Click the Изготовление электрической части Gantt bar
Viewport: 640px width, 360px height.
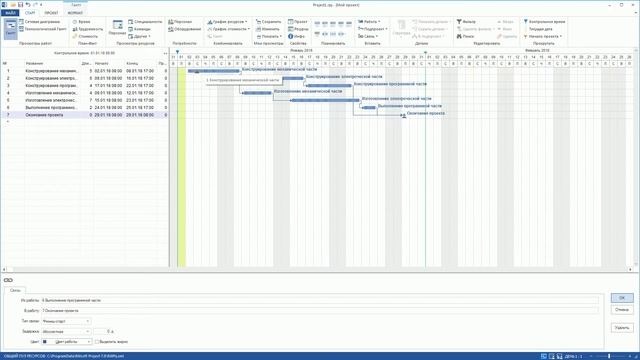[x=325, y=100]
